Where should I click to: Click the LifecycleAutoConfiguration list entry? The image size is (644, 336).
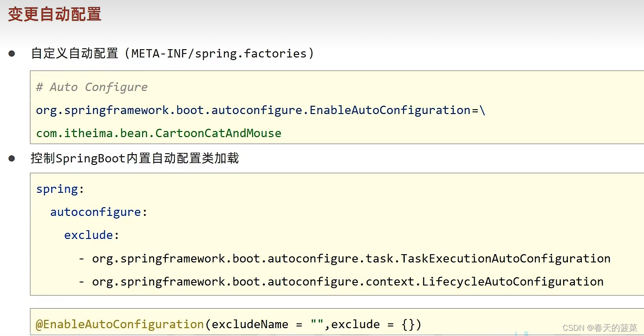click(341, 282)
